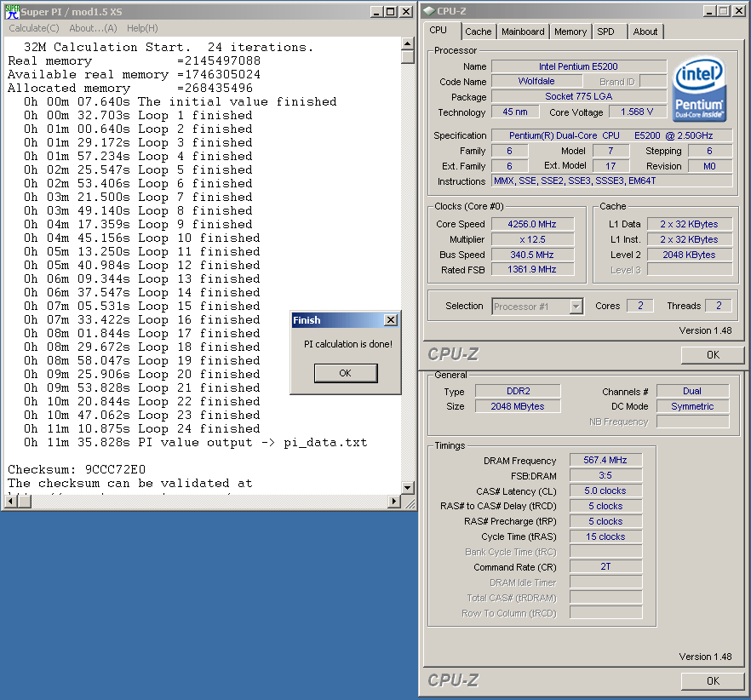Click the L1 Data '2 x 32 KBytes' value
The height and width of the screenshot is (700, 751).
(x=689, y=224)
